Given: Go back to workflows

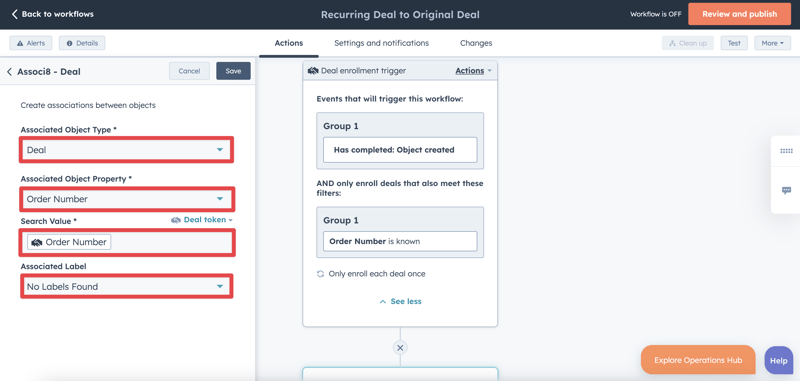Looking at the screenshot, I should coord(53,14).
